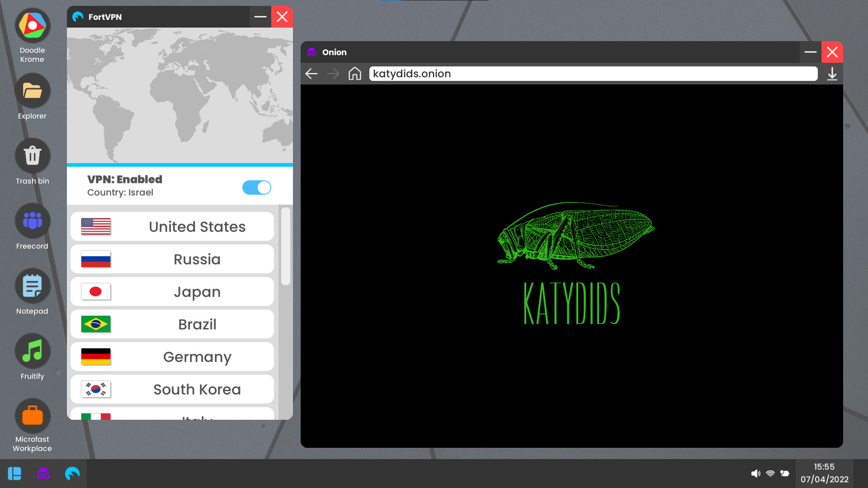Select the South Korea server
This screenshot has width=868, height=488.
click(172, 389)
